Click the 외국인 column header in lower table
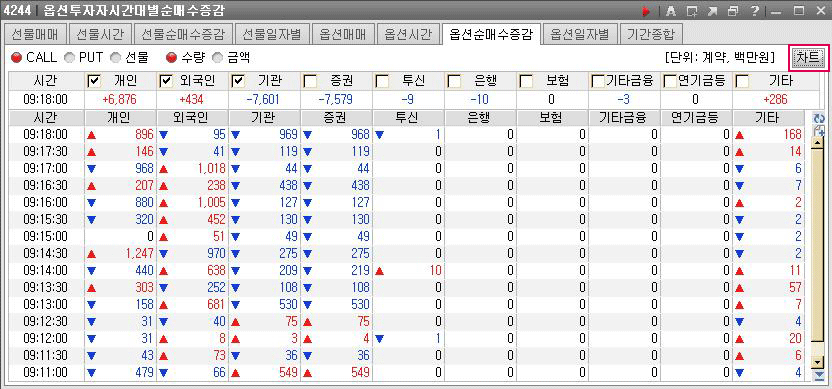832x389 pixels. click(x=193, y=118)
